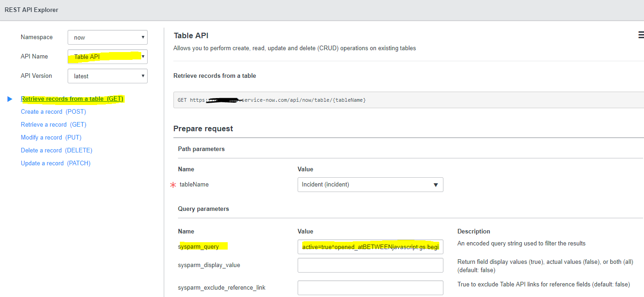This screenshot has height=297, width=644.
Task: Open the hamburger menu beside Table API heading
Action: tap(641, 35)
